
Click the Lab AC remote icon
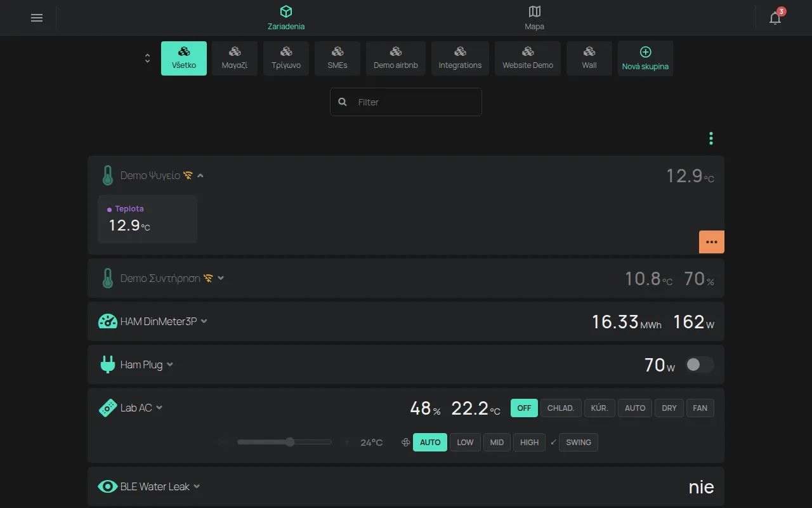pos(108,408)
